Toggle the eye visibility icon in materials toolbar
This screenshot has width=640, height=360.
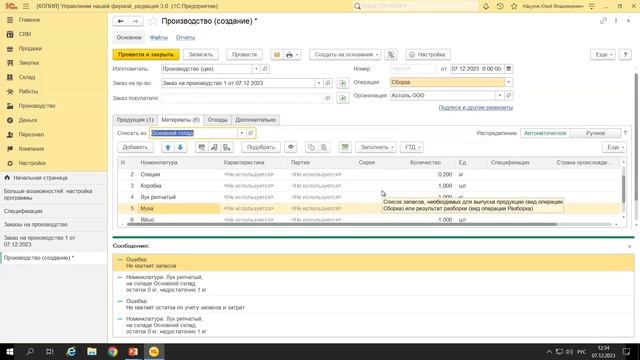tap(291, 147)
